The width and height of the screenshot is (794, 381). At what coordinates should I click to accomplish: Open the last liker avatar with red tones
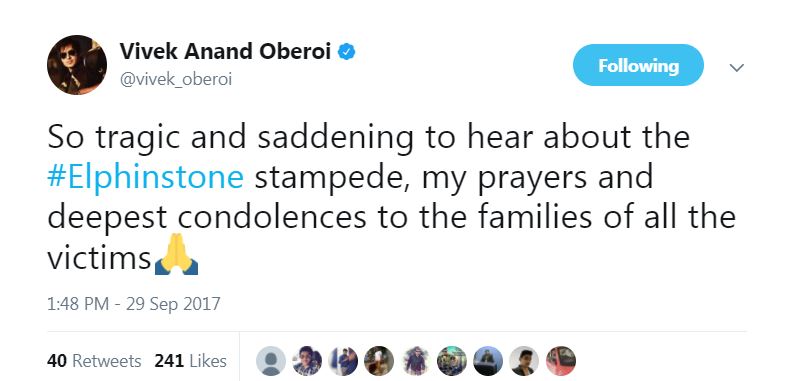tap(561, 361)
